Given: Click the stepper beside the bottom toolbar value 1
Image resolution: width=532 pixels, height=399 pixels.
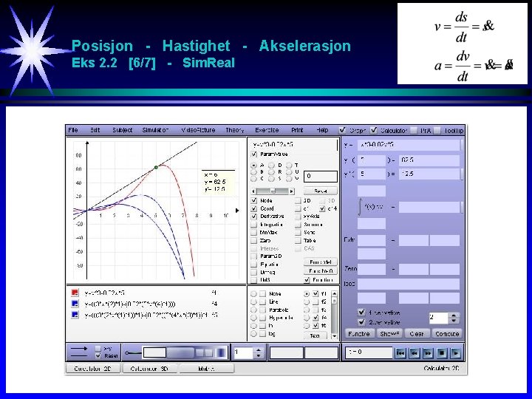Looking at the screenshot, I should 259,353.
